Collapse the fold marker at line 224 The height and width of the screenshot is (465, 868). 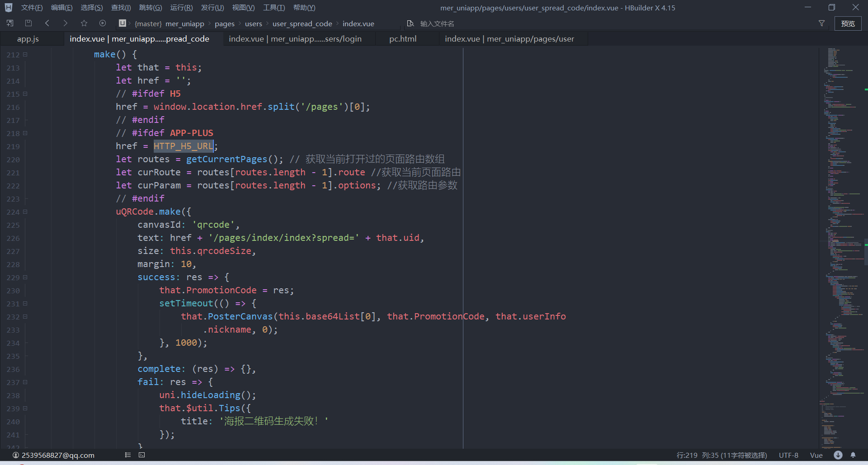pyautogui.click(x=25, y=211)
